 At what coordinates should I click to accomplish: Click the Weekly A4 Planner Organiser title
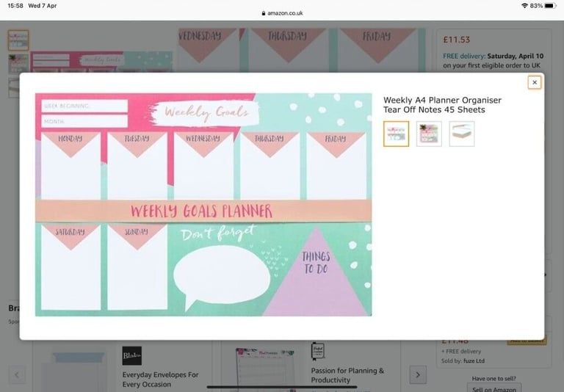point(442,105)
